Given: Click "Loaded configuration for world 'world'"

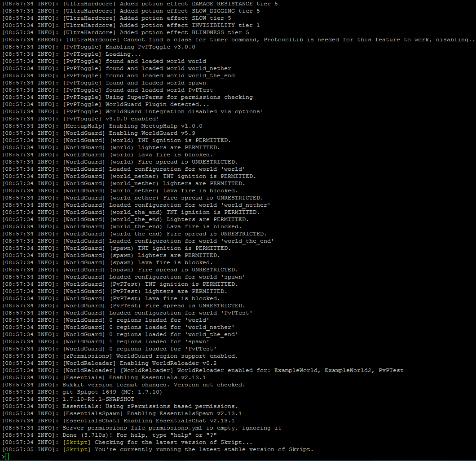Looking at the screenshot, I should pyautogui.click(x=177, y=169).
